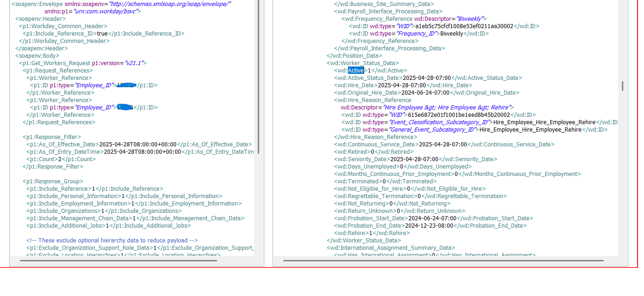Click the p1:Include_Organizations line

point(104,211)
